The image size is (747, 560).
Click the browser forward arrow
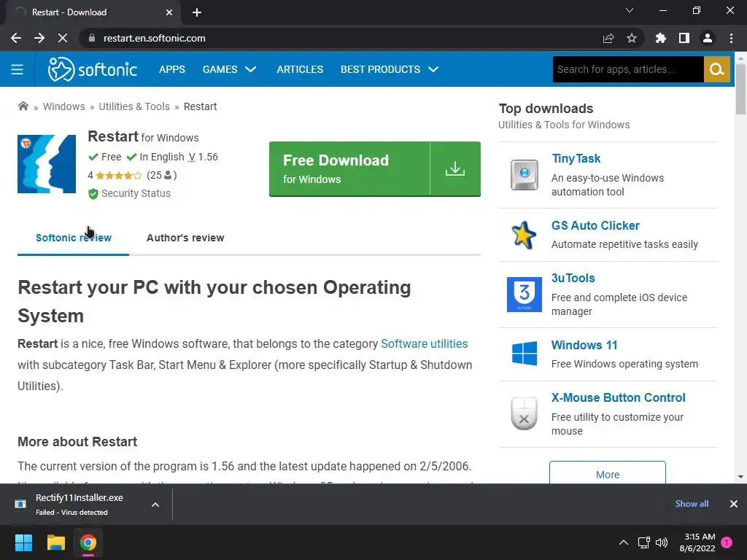pos(39,38)
